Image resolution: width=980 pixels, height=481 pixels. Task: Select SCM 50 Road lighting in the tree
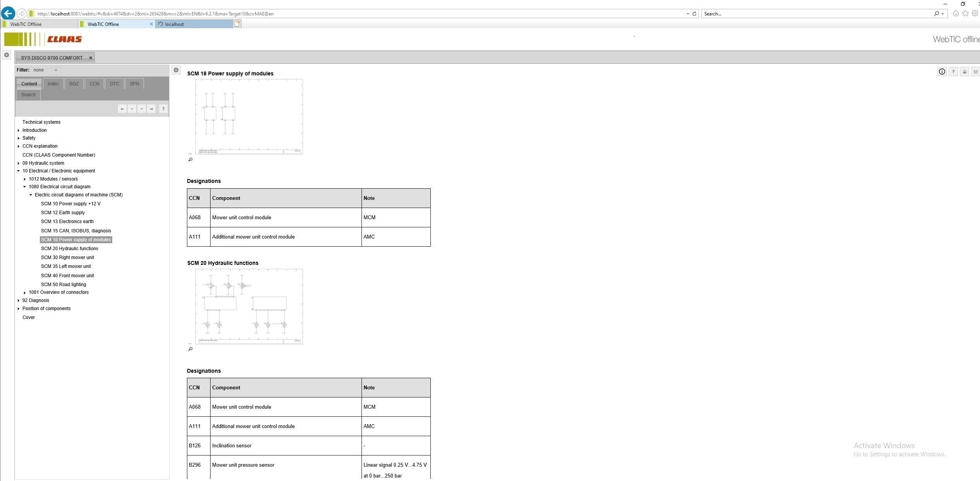point(63,284)
